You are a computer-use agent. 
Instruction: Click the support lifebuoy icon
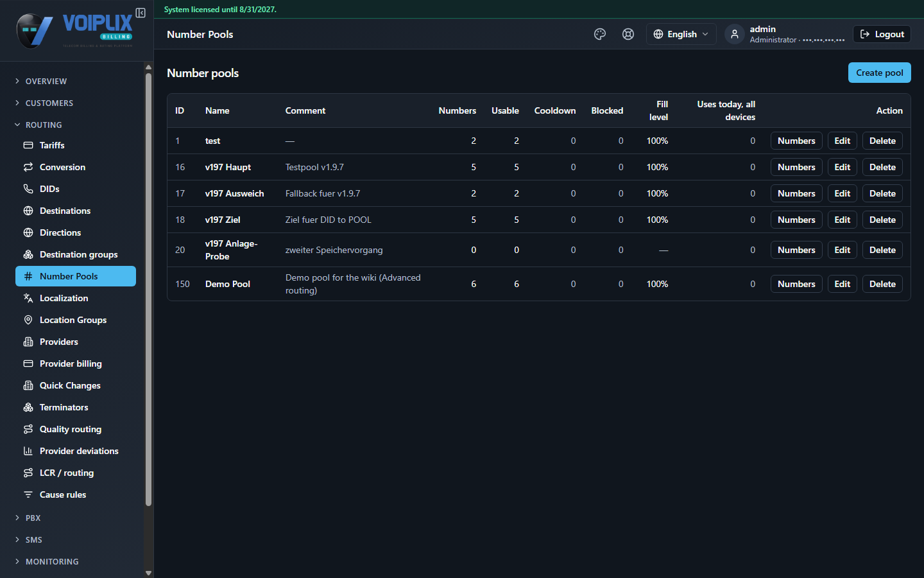pyautogui.click(x=628, y=34)
